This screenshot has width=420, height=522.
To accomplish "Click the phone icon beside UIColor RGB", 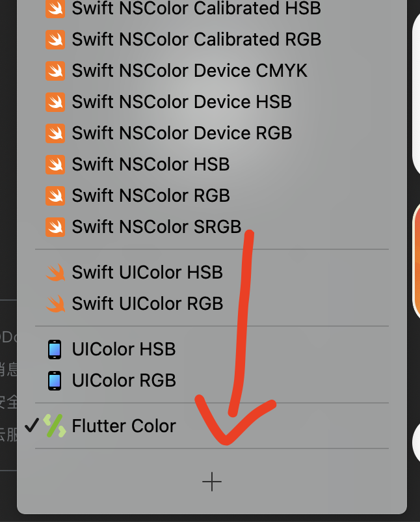I will point(55,381).
